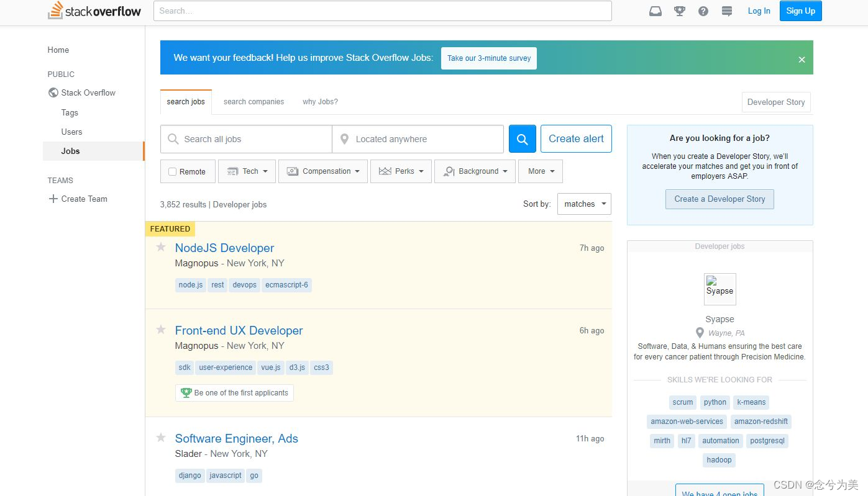Star the NodeJS Developer job
The image size is (868, 496).
coord(161,247)
